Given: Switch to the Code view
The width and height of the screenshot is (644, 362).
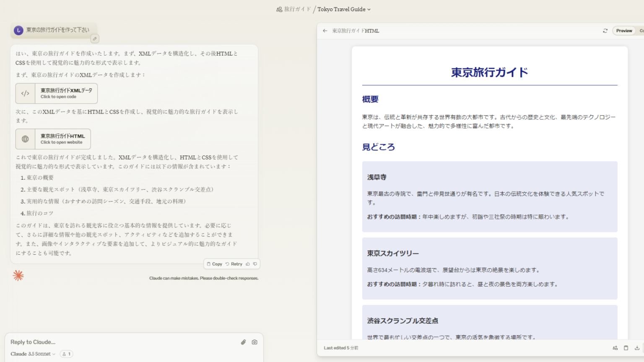Looking at the screenshot, I should (641, 31).
